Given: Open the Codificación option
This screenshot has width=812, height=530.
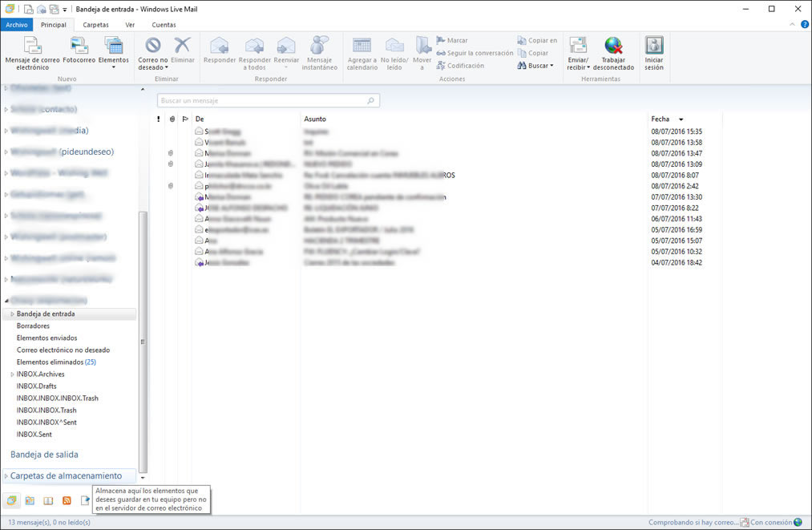Looking at the screenshot, I should [460, 66].
